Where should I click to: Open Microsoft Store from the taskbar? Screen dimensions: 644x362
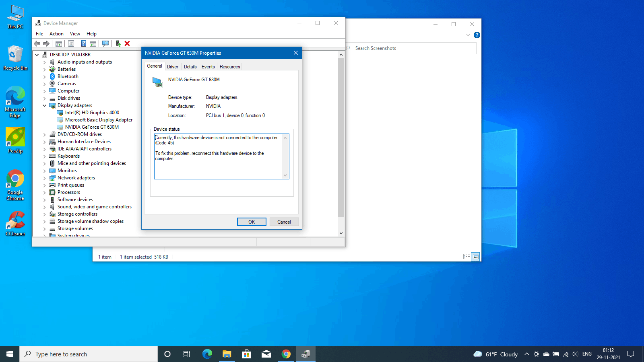pos(247,354)
